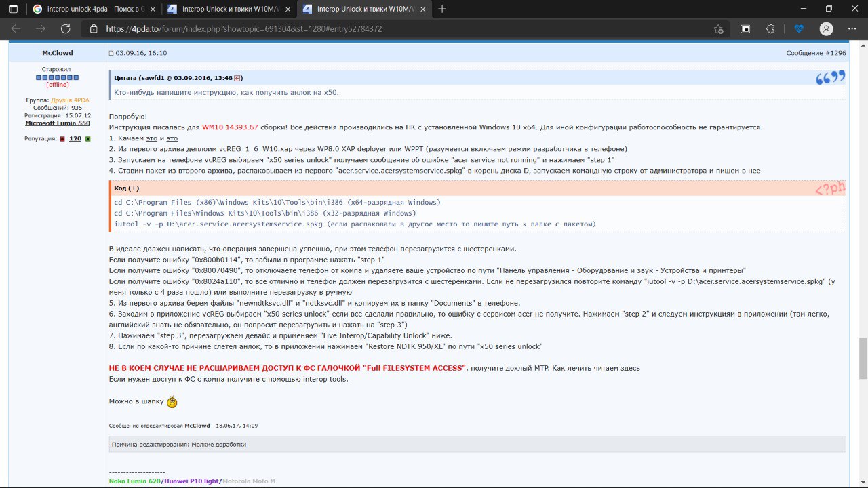
Task: Click "Noka Lumia 620" in the signature
Action: pos(135,481)
